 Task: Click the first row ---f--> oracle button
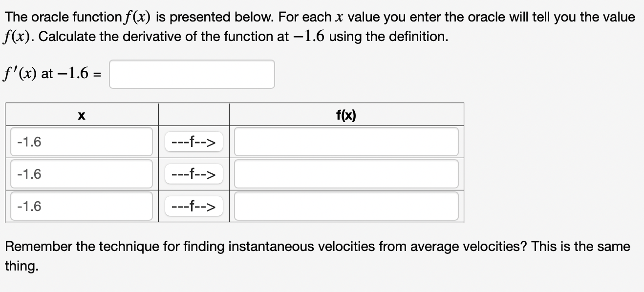pyautogui.click(x=193, y=141)
